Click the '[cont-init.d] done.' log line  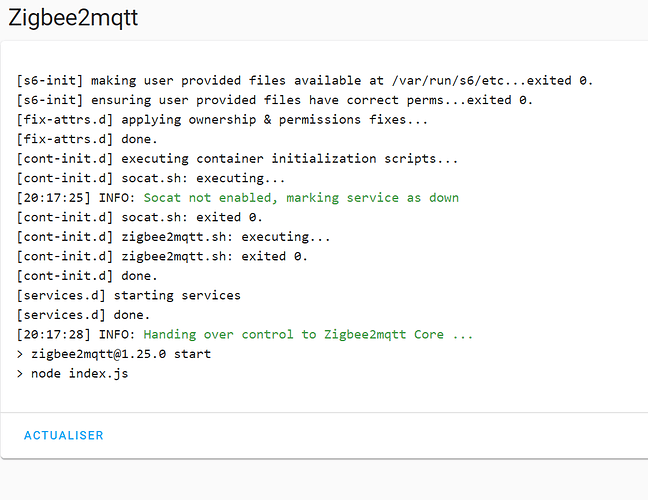(x=87, y=276)
